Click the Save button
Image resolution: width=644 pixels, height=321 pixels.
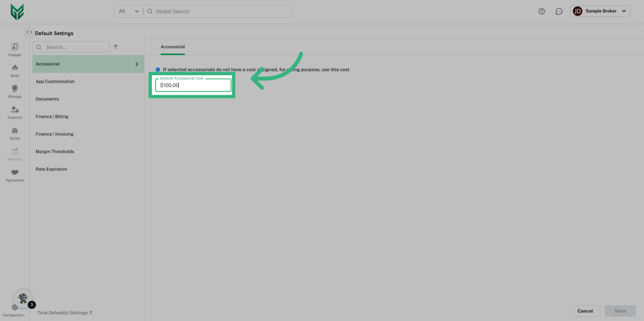[x=620, y=311]
